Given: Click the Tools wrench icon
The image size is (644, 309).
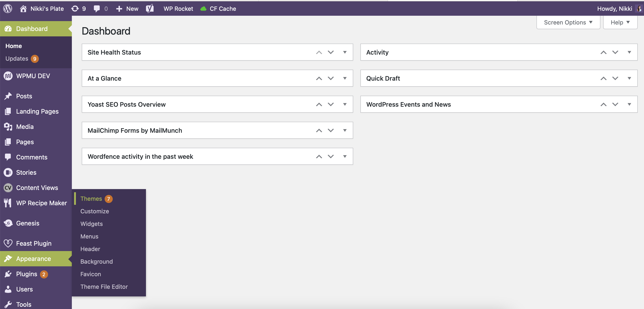Looking at the screenshot, I should pos(8,305).
